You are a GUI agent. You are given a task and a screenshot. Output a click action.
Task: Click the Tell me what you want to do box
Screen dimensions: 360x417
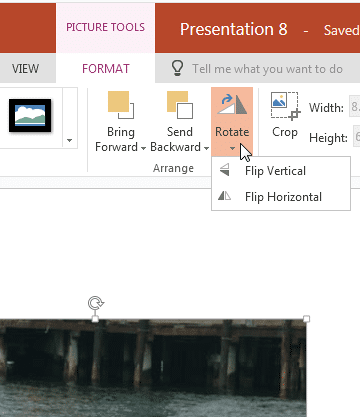[x=267, y=69]
